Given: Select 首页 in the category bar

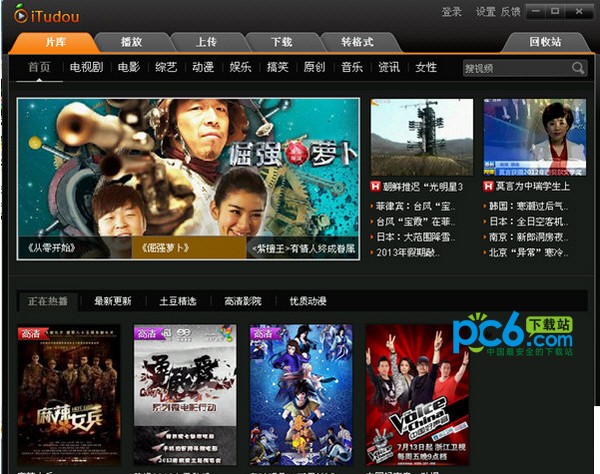Looking at the screenshot, I should (x=39, y=67).
